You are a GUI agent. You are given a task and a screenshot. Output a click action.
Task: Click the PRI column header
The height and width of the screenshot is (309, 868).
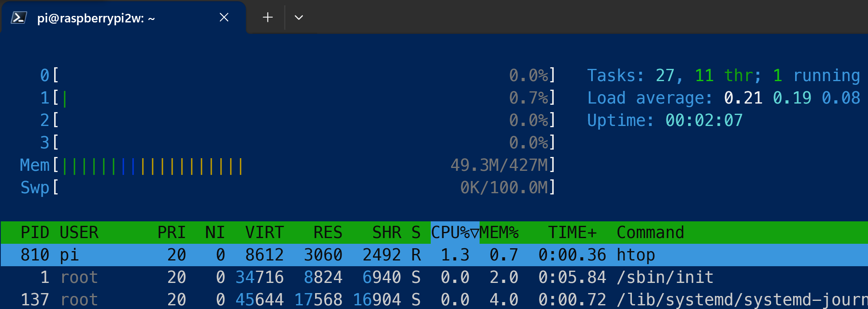171,232
